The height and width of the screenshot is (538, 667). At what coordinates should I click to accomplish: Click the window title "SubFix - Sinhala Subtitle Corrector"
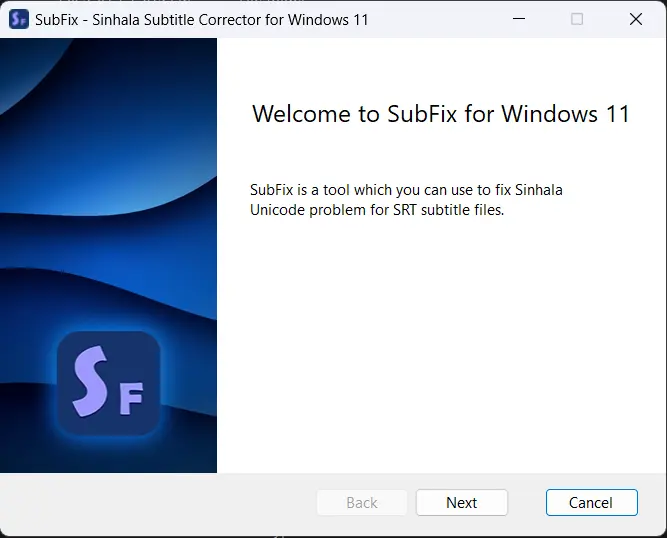click(202, 20)
